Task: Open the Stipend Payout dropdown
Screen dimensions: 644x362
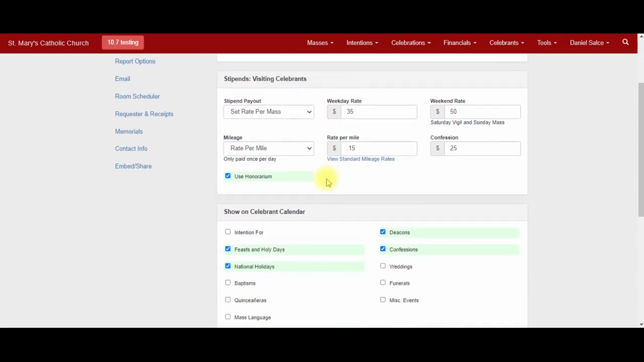Action: [x=269, y=112]
